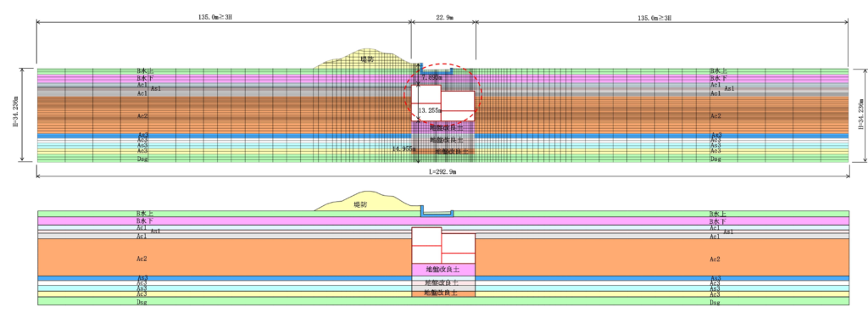Click the left Ac2 label in the unmeshed diagram
Screen dimensions: 868x318
click(x=142, y=258)
